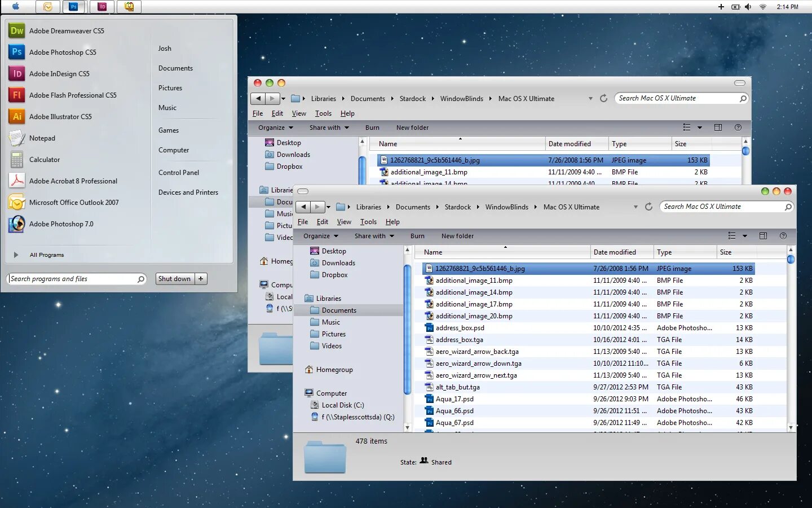Image resolution: width=812 pixels, height=508 pixels.
Task: Click the Outlook icon in top bar
Action: 48,7
